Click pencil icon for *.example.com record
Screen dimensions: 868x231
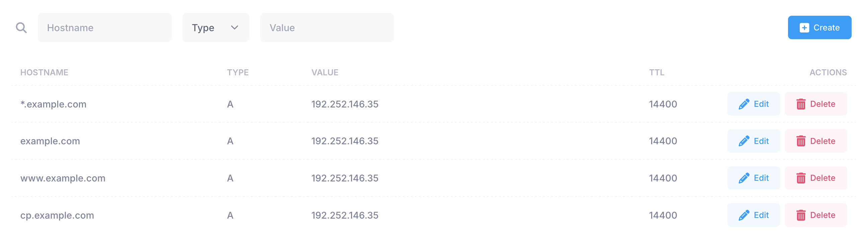point(744,104)
